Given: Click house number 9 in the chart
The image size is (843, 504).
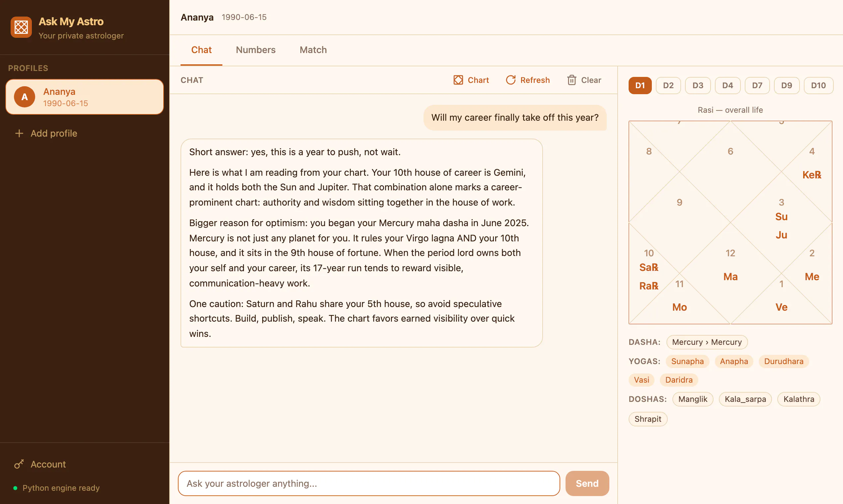Looking at the screenshot, I should 679,202.
